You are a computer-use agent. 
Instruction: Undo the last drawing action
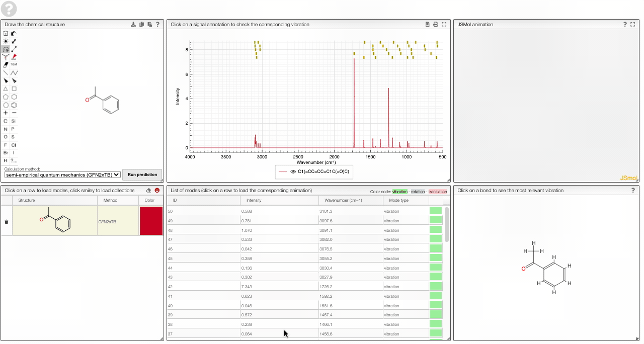point(14,33)
